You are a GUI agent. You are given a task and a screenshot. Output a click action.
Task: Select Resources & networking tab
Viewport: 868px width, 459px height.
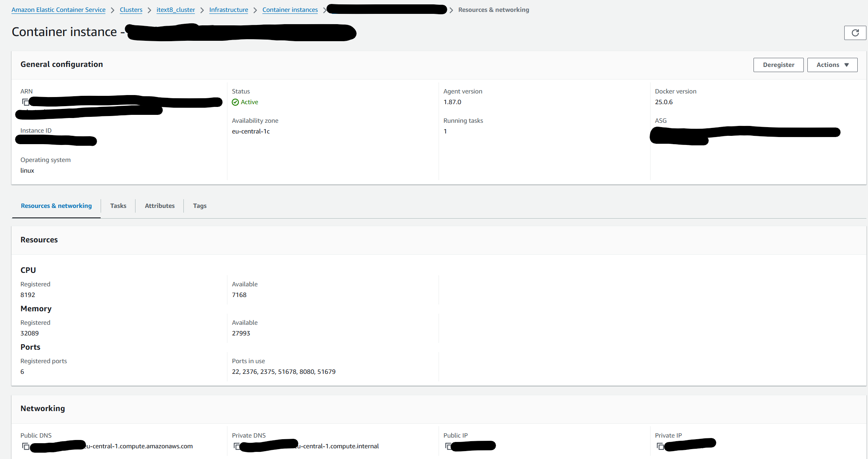tap(56, 206)
